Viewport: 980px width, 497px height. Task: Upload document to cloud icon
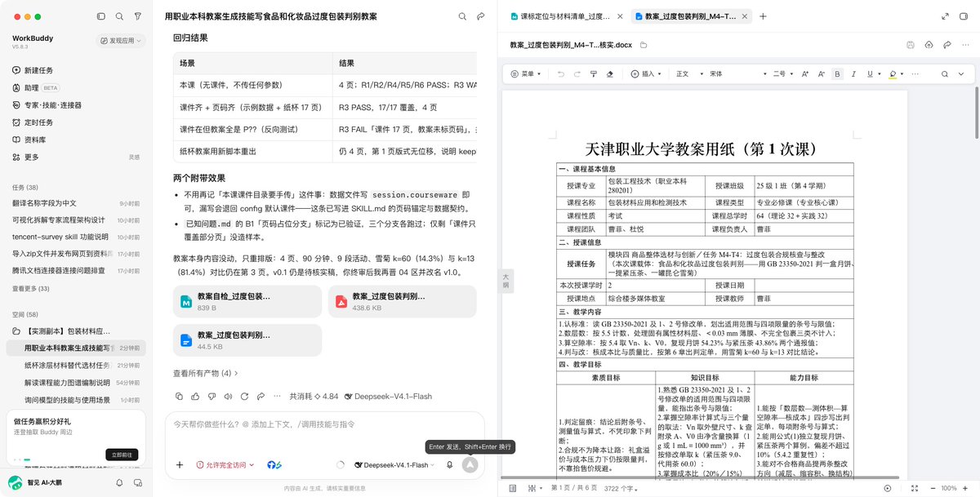click(929, 45)
